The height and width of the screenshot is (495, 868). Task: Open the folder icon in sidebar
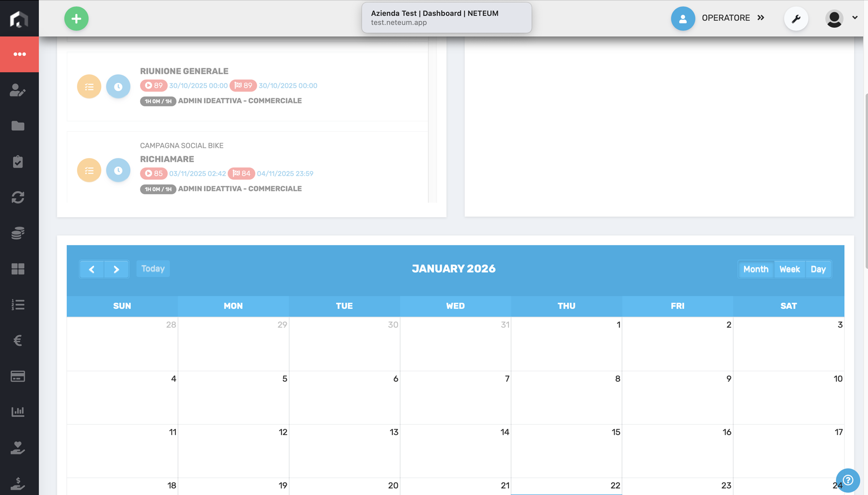[18, 126]
